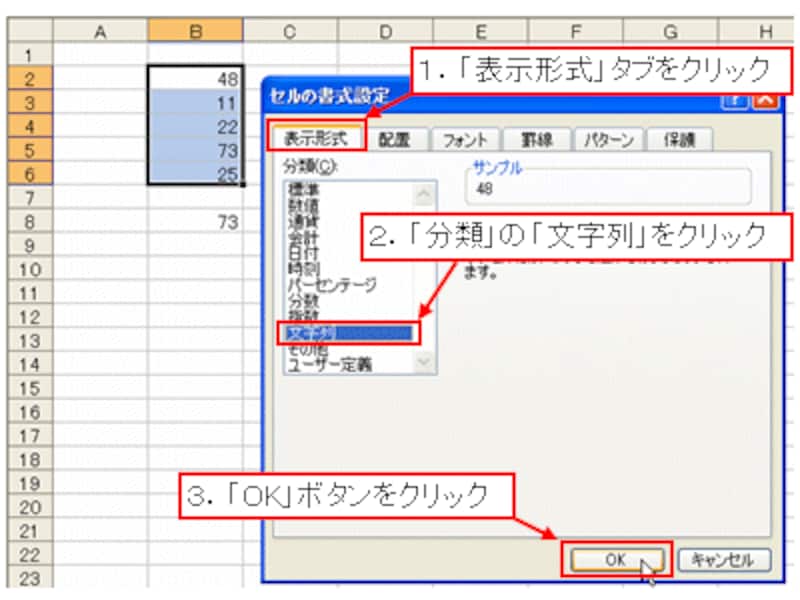Click cell B6 containing 25

point(196,173)
